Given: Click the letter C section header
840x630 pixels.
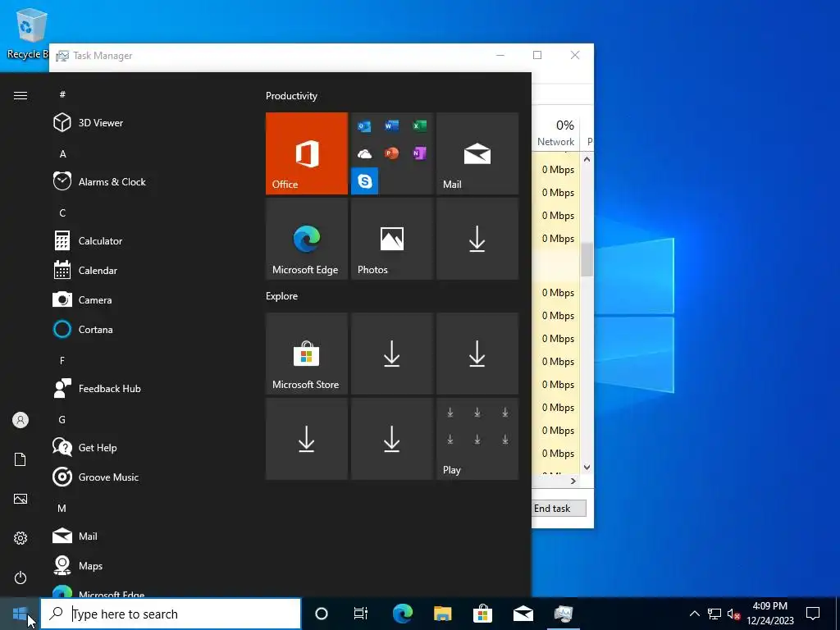Looking at the screenshot, I should [x=62, y=212].
